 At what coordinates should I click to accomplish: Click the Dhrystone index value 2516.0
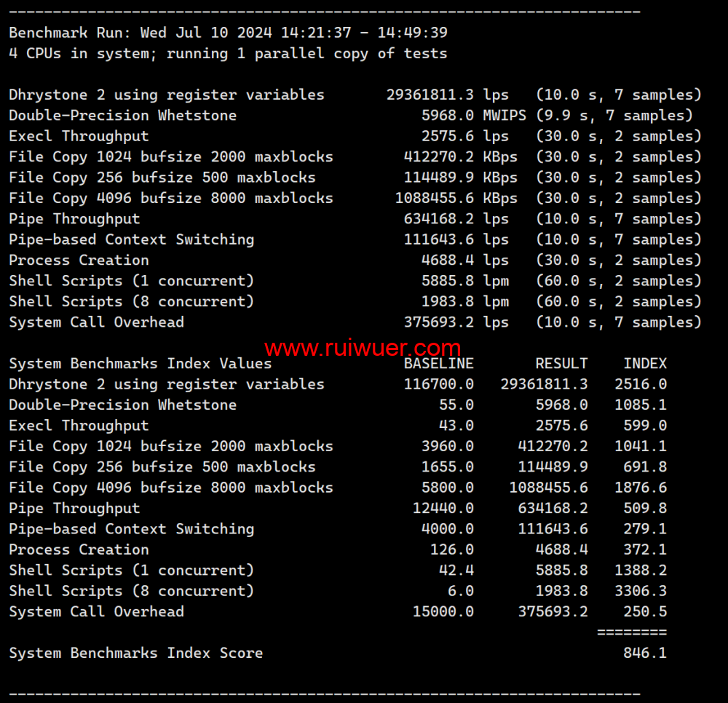tap(640, 384)
